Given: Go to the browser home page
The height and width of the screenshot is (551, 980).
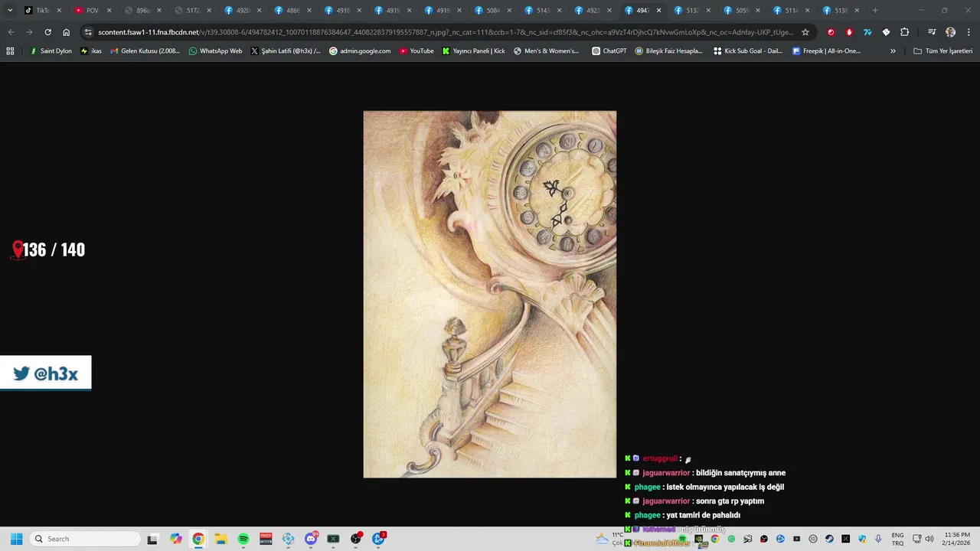Looking at the screenshot, I should tap(67, 32).
